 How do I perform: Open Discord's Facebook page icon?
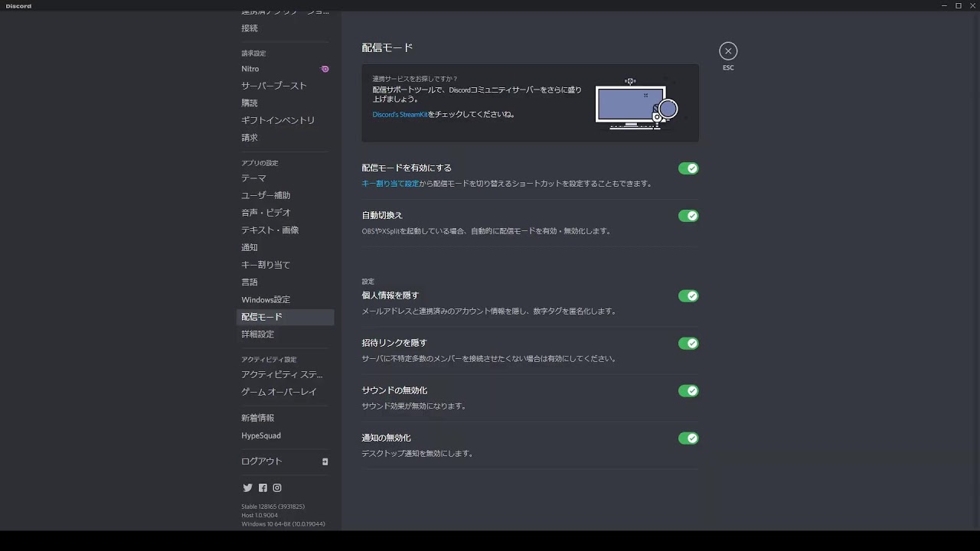click(x=263, y=487)
